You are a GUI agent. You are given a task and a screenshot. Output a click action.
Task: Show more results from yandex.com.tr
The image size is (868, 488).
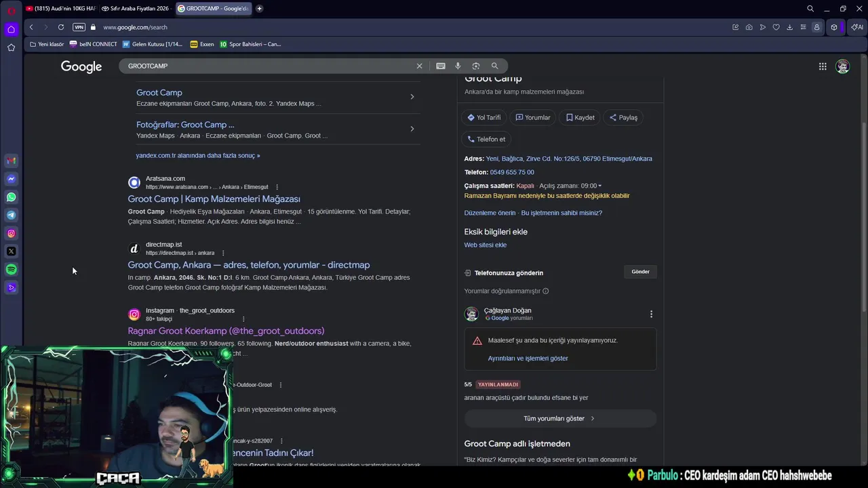pos(198,155)
